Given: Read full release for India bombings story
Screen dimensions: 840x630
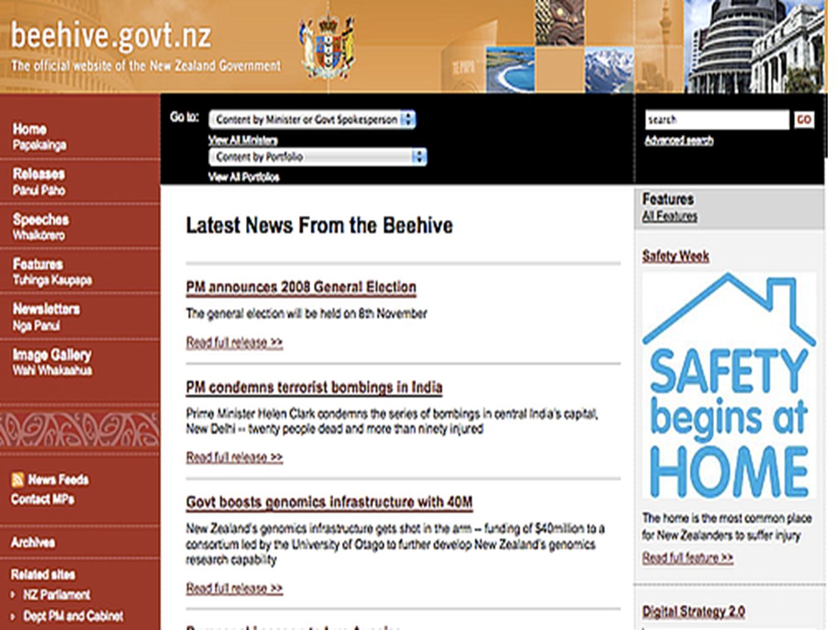Looking at the screenshot, I should pos(234,458).
